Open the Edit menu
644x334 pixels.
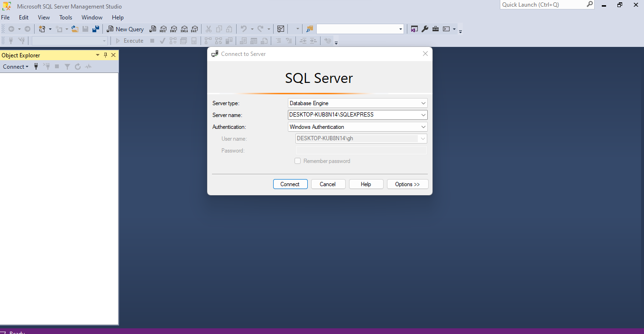24,18
